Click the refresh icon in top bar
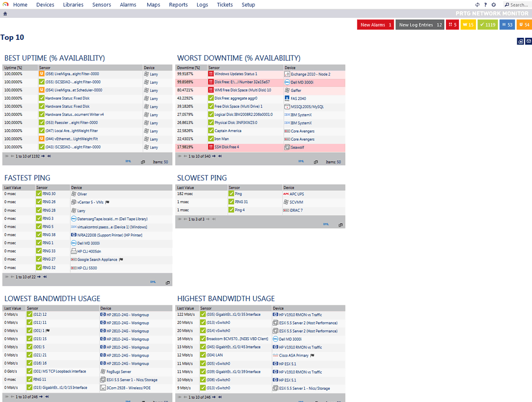 477,5
